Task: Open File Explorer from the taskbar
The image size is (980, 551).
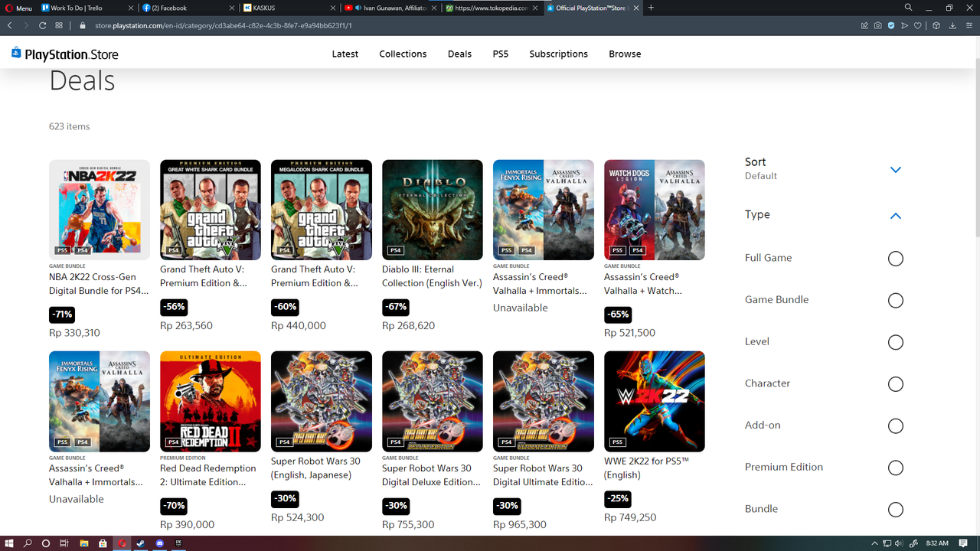Action: click(83, 543)
